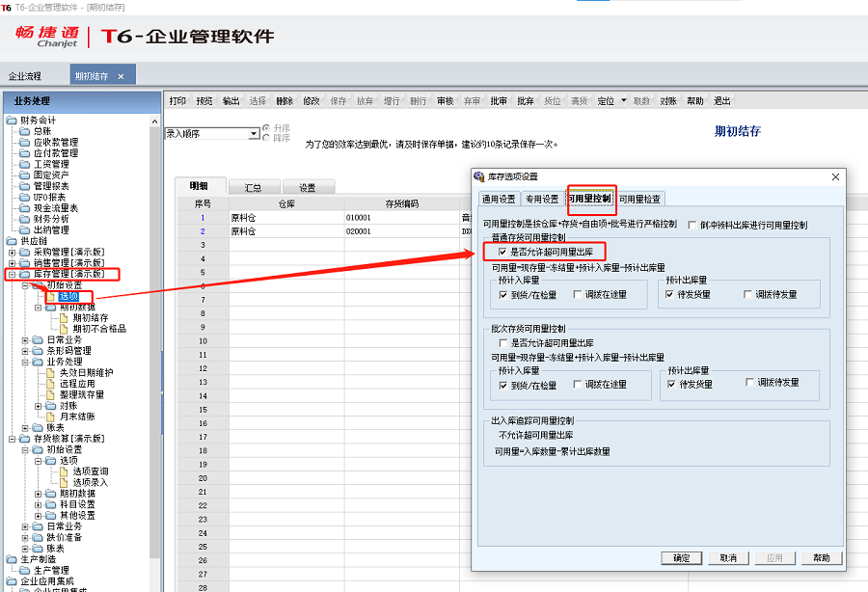Click the 期初结存 document icon in tree
868x592 pixels.
(x=64, y=318)
